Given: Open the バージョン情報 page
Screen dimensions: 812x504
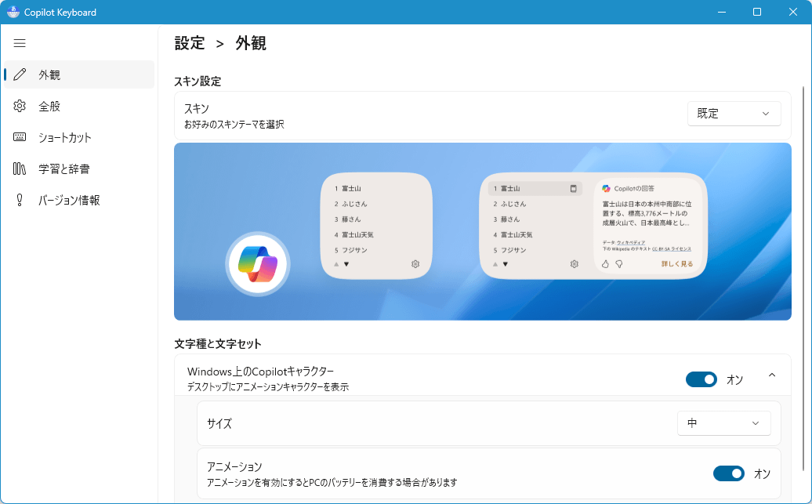Looking at the screenshot, I should click(69, 200).
